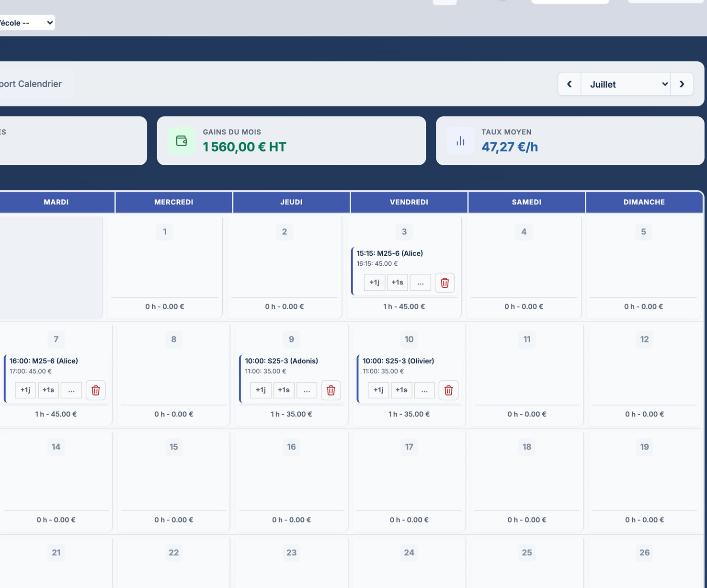707x588 pixels.
Task: Go to the next month arrow
Action: click(x=682, y=84)
